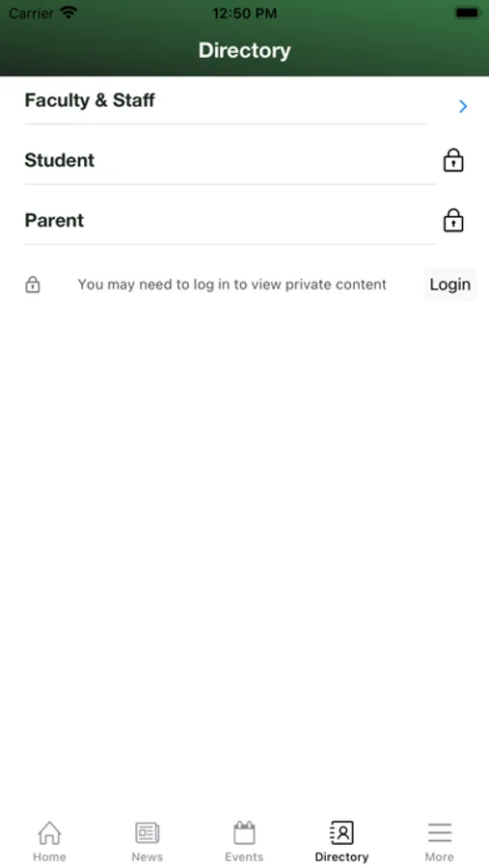Tap the News newspaper icon
The height and width of the screenshot is (868, 489).
pyautogui.click(x=148, y=832)
